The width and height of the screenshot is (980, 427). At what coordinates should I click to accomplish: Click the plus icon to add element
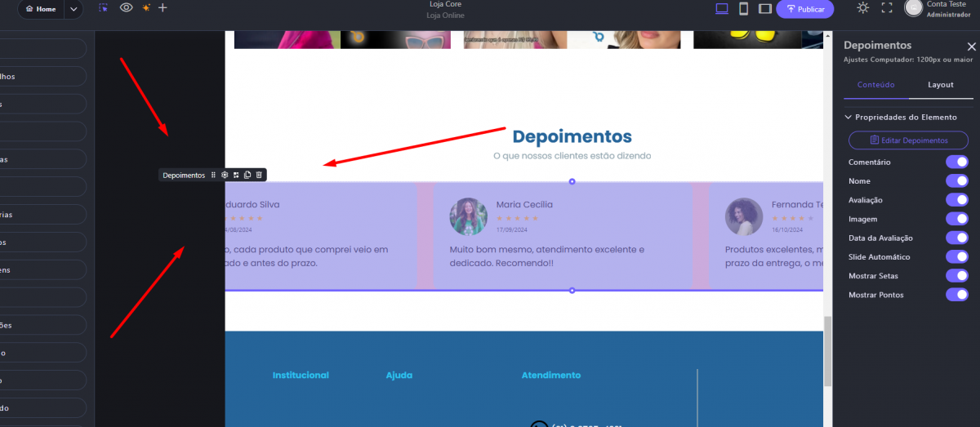tap(163, 8)
